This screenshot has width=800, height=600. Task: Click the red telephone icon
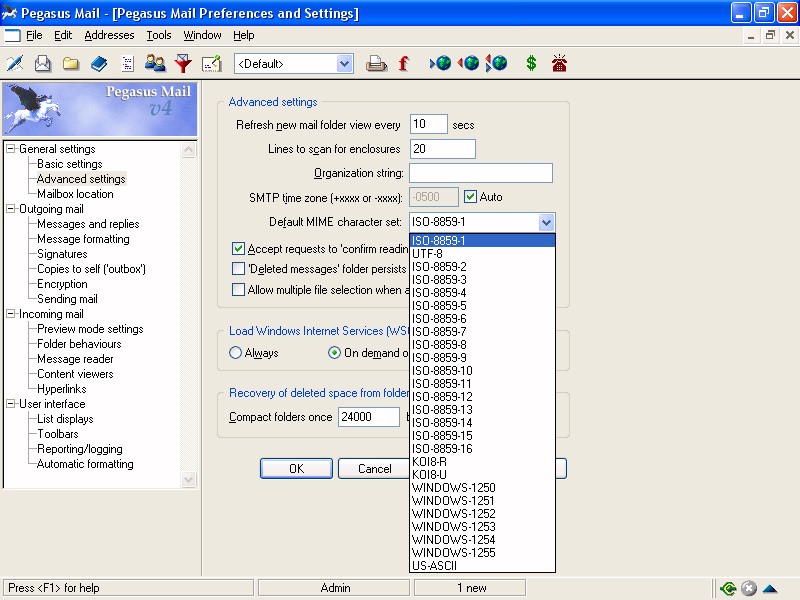(559, 64)
